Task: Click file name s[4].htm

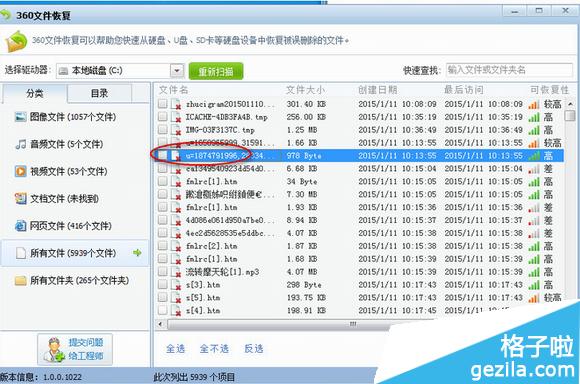Action: [x=203, y=311]
